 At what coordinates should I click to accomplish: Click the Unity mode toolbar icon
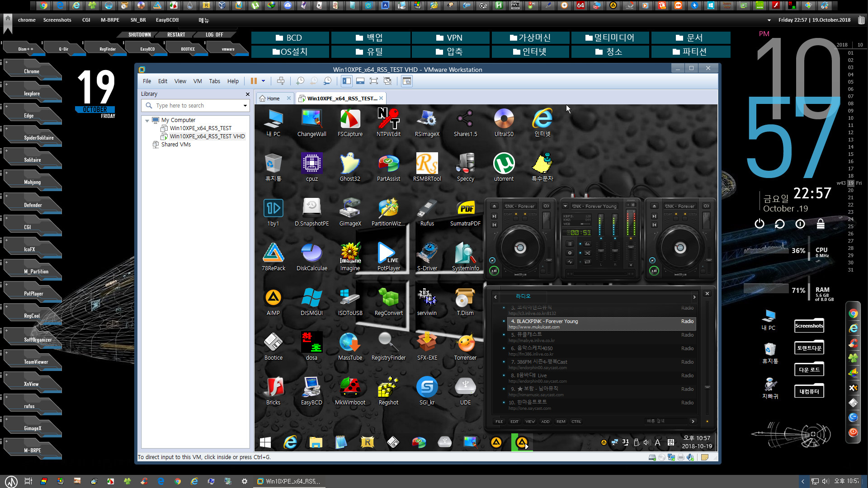click(x=387, y=81)
